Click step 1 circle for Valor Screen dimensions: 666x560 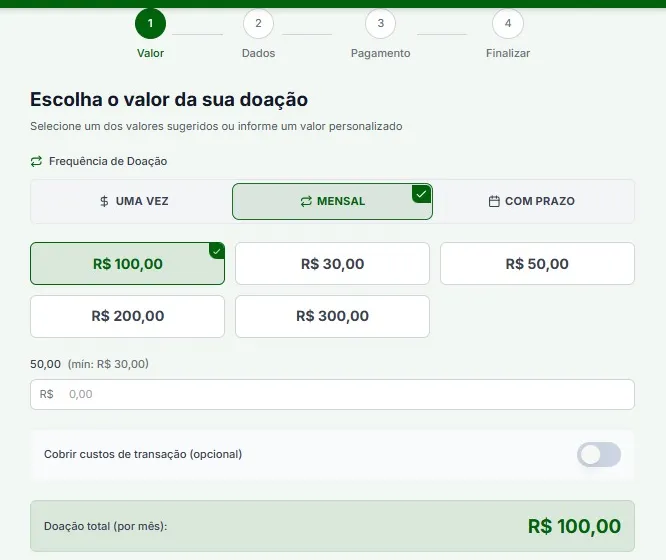150,23
